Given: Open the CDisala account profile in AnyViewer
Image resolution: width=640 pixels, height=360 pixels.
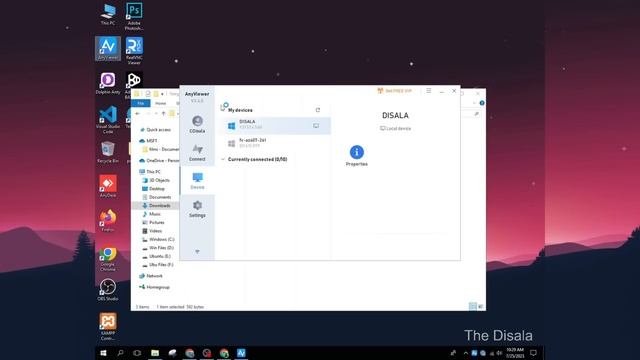Looking at the screenshot, I should (x=197, y=124).
